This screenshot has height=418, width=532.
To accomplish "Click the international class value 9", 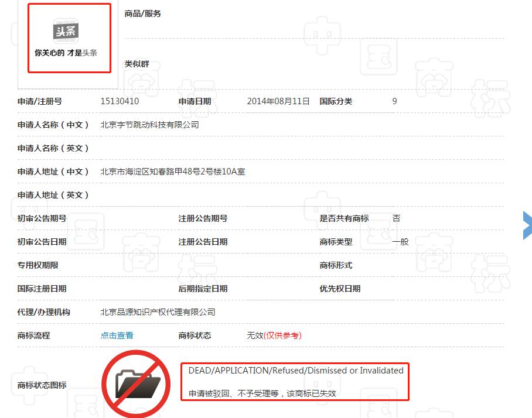I will tap(395, 101).
